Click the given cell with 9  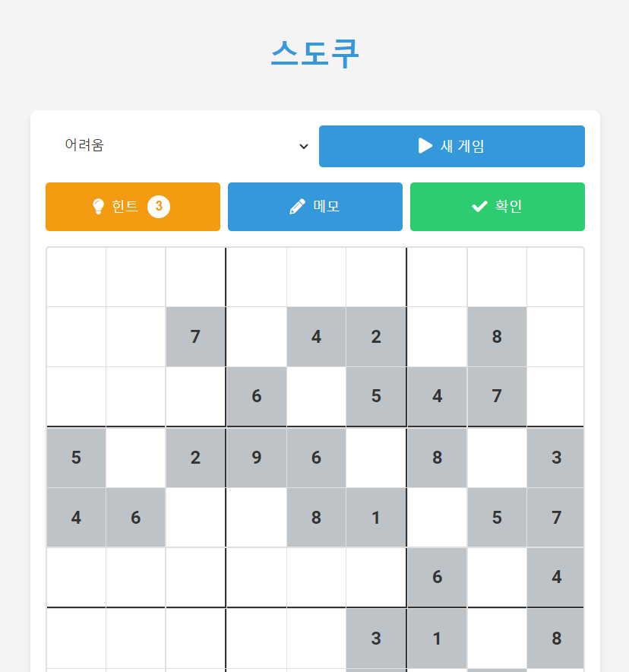click(x=257, y=458)
